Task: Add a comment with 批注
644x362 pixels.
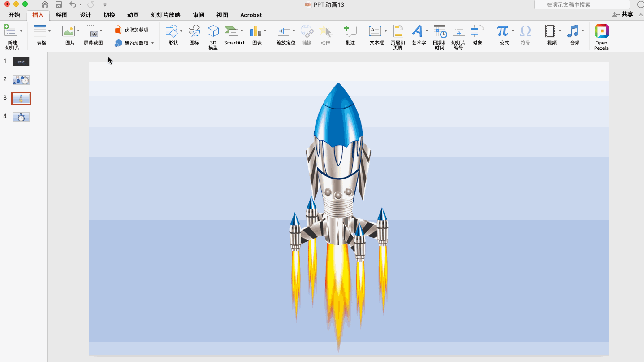Action: (350, 31)
